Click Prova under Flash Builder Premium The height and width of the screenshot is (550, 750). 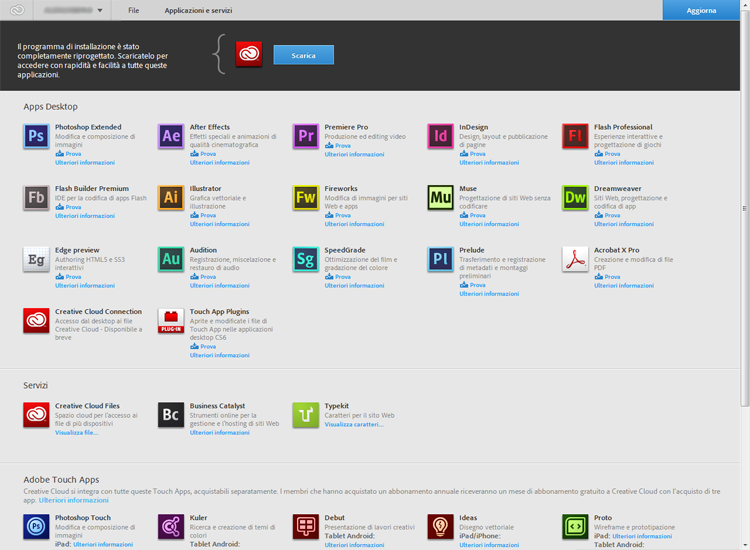(x=68, y=207)
